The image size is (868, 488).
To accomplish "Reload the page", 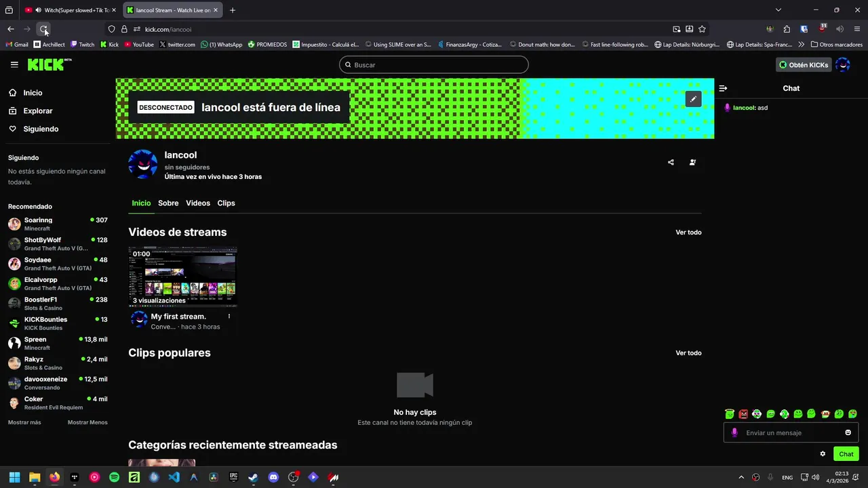I will [x=43, y=29].
